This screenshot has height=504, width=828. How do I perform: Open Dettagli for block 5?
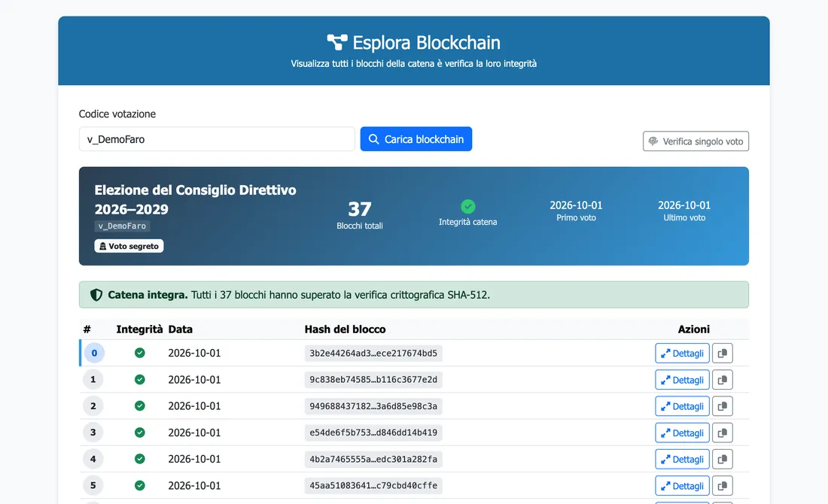click(x=682, y=485)
